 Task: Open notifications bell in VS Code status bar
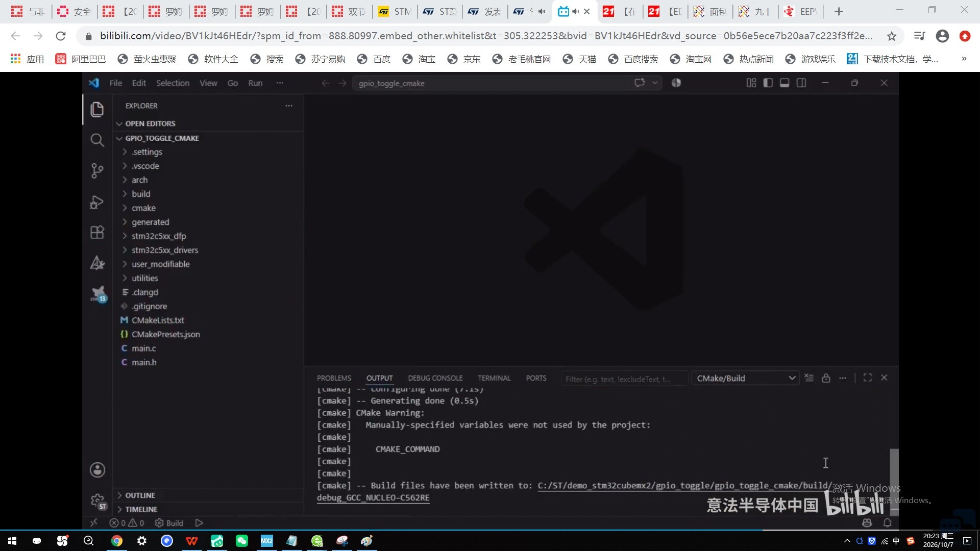pyautogui.click(x=887, y=523)
